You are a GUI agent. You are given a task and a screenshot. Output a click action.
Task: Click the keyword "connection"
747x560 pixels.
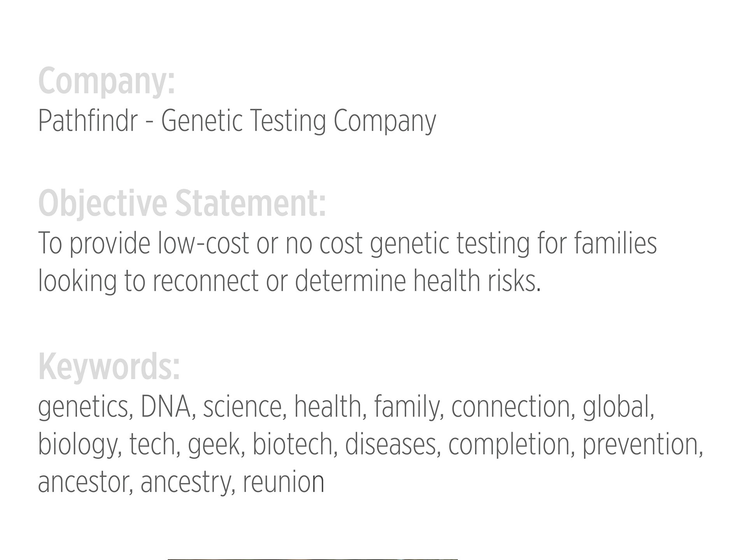click(x=510, y=407)
